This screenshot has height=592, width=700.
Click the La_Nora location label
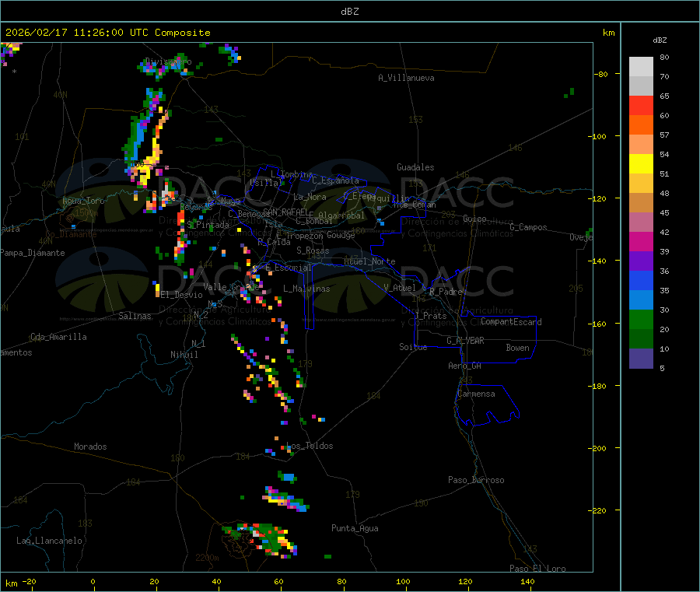pyautogui.click(x=310, y=197)
